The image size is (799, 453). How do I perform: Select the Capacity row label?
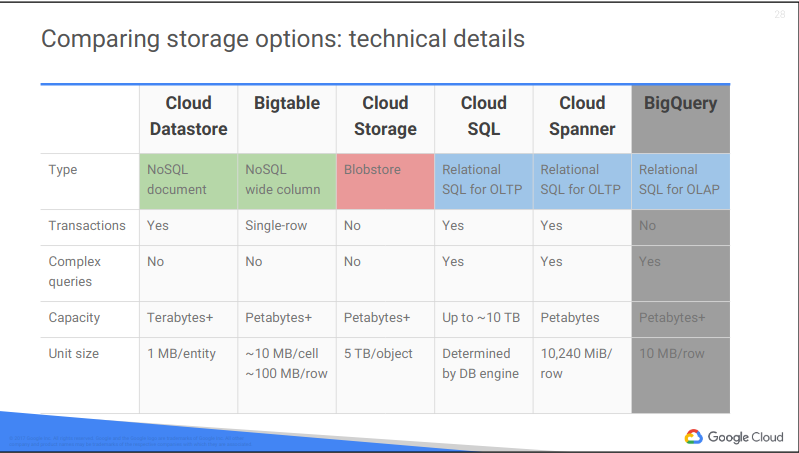point(74,318)
